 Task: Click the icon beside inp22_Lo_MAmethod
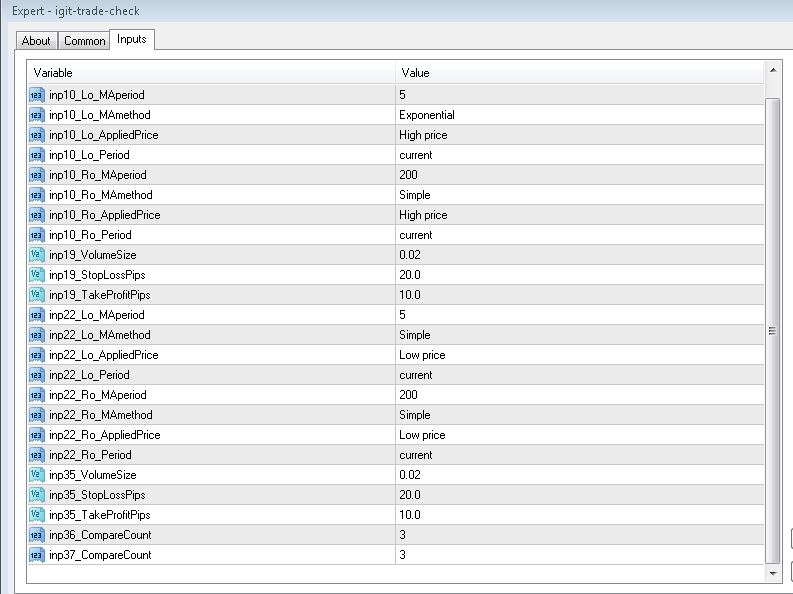[37, 335]
